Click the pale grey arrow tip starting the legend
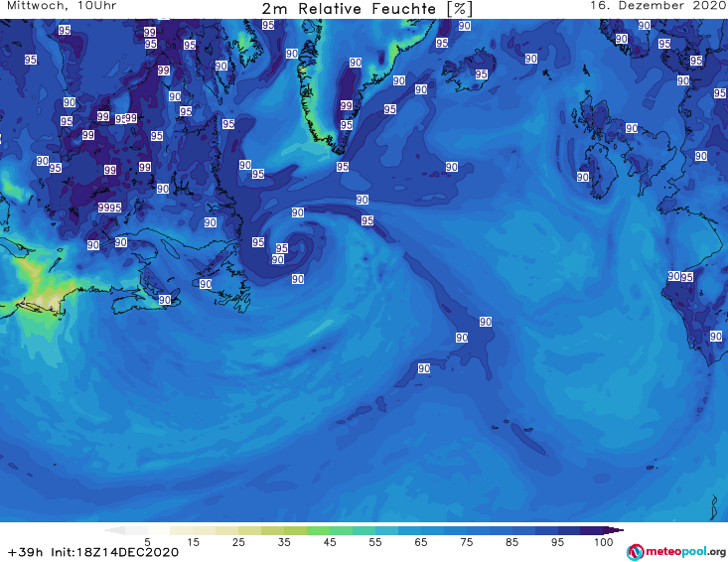This screenshot has width=728, height=562. [114, 530]
